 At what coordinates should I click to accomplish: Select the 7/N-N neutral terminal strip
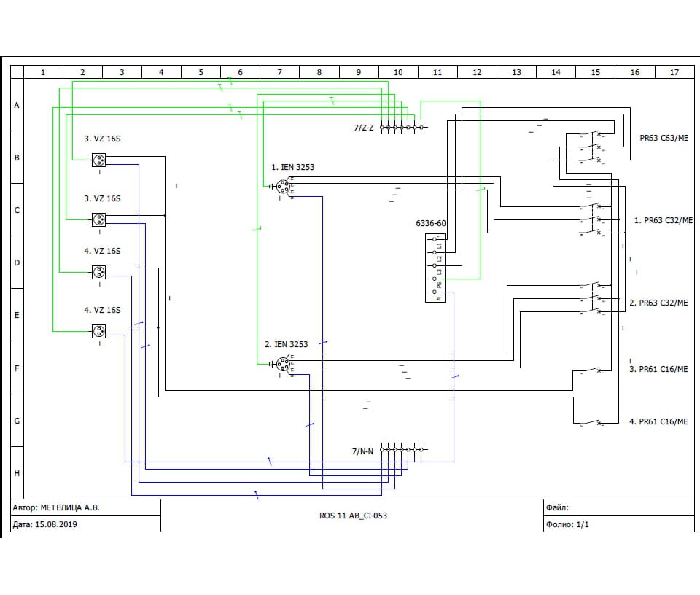point(401,451)
